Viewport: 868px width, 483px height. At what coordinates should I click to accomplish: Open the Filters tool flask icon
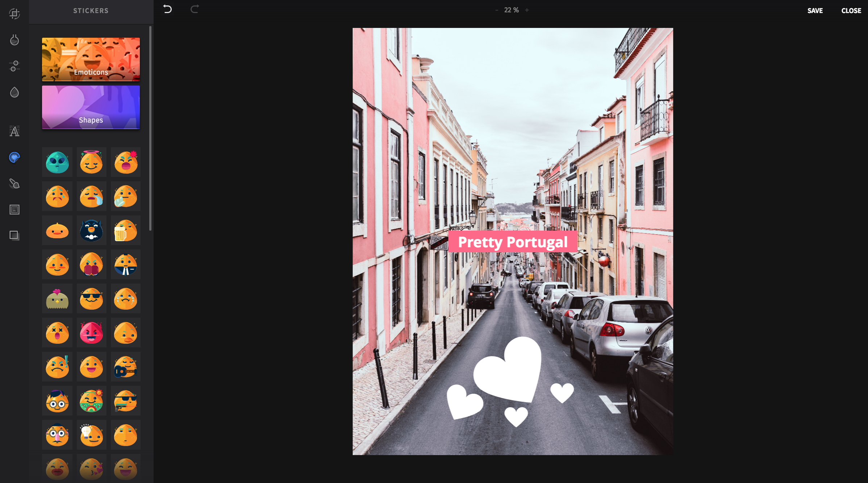tap(14, 40)
